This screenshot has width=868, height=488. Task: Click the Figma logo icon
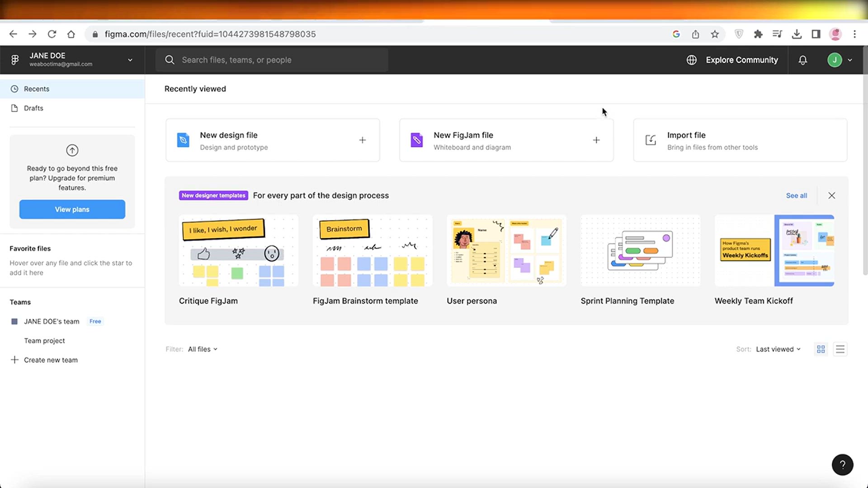(x=15, y=60)
